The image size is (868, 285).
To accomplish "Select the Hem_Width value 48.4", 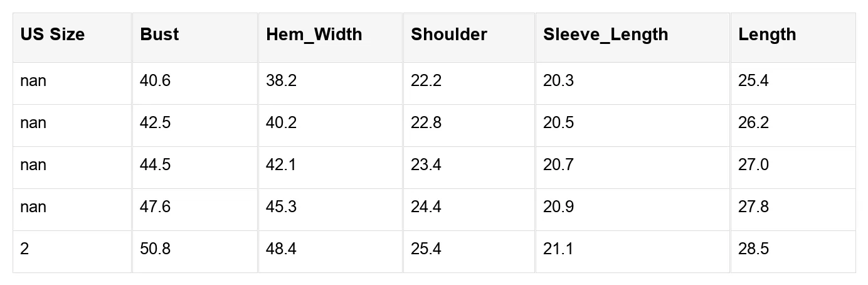I will (x=281, y=249).
